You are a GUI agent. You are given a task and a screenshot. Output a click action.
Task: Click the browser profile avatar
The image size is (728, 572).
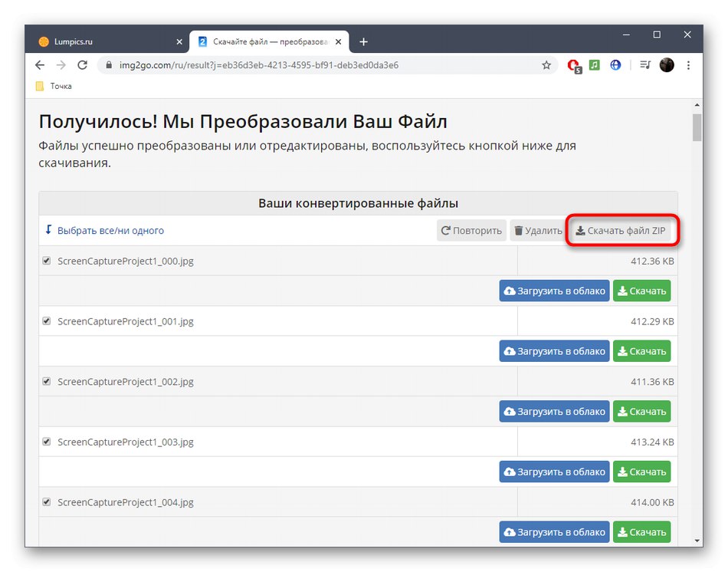pyautogui.click(x=666, y=65)
